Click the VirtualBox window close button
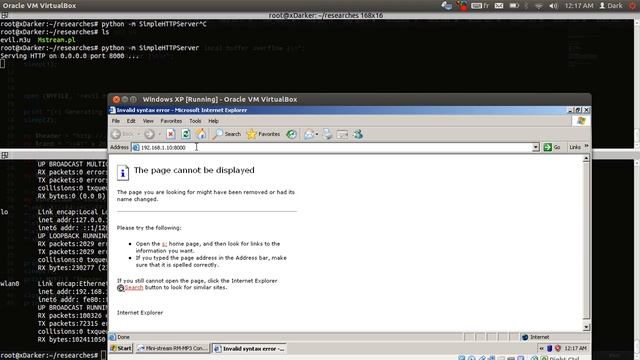The height and width of the screenshot is (360, 640). [116, 99]
